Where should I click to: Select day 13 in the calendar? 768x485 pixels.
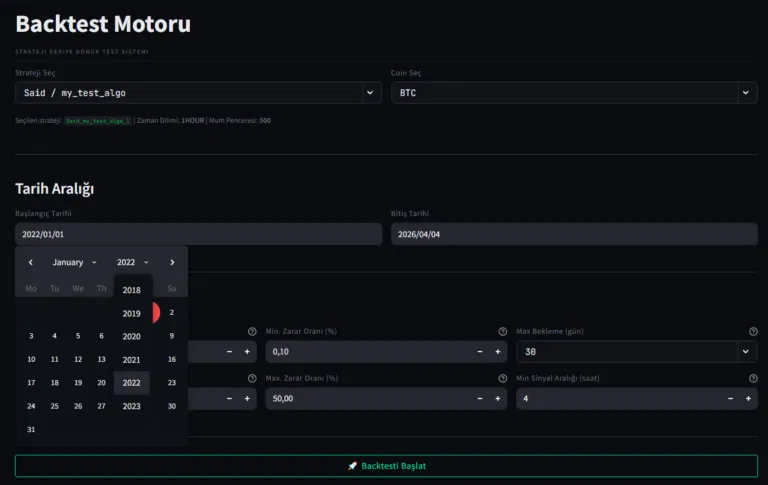click(101, 359)
